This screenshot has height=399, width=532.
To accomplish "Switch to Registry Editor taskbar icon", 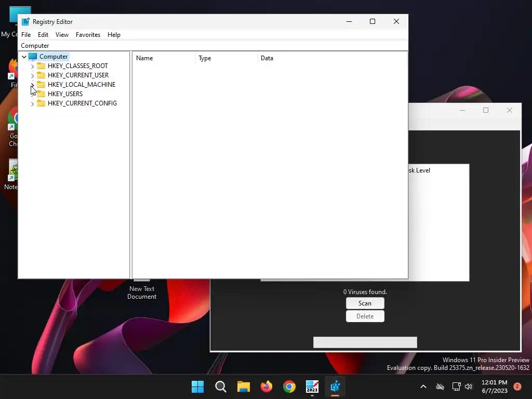I will pos(335,387).
